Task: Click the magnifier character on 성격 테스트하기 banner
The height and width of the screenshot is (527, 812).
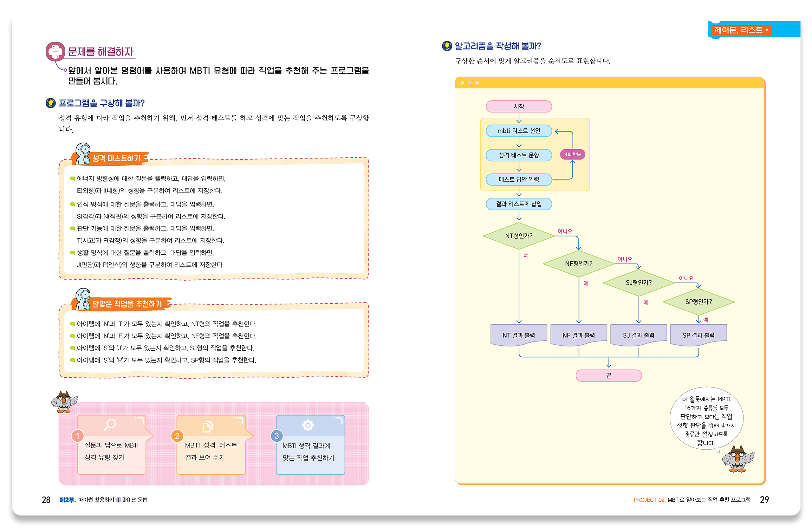Action: [83, 154]
